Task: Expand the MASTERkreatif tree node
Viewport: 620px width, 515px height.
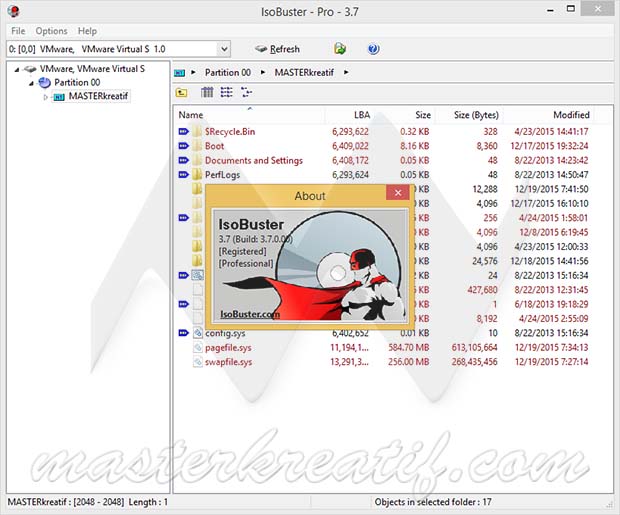Action: point(45,97)
